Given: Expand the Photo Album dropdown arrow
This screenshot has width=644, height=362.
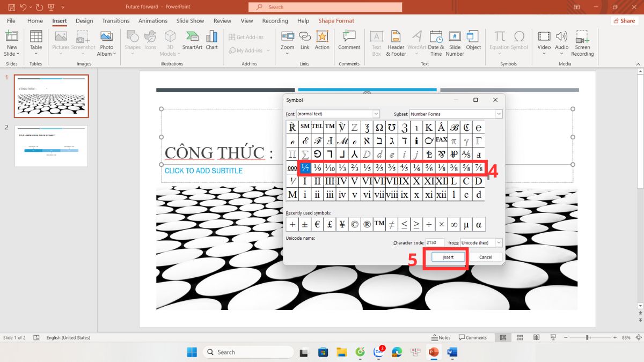Looking at the screenshot, I should point(114,54).
